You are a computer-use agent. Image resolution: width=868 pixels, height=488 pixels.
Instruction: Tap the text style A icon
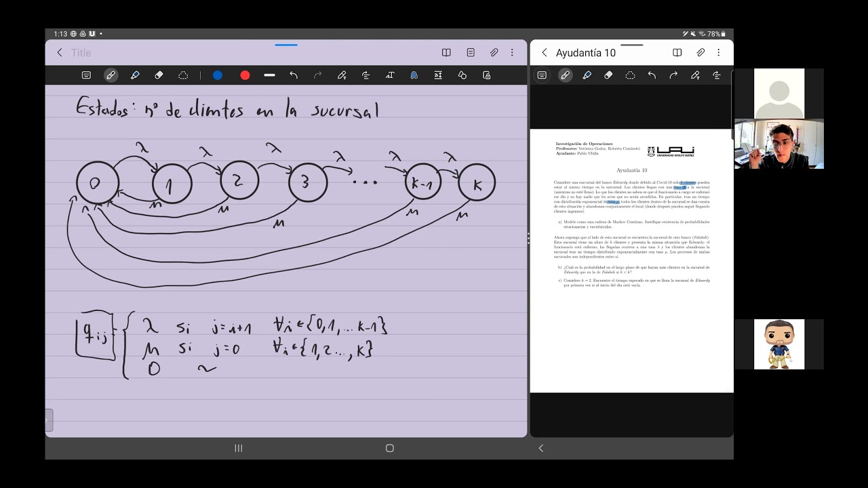[414, 75]
